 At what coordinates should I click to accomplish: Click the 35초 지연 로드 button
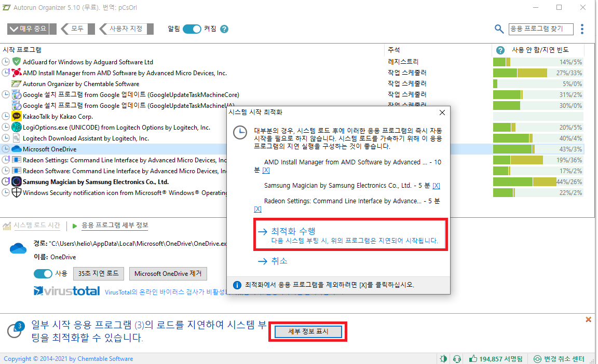[99, 273]
